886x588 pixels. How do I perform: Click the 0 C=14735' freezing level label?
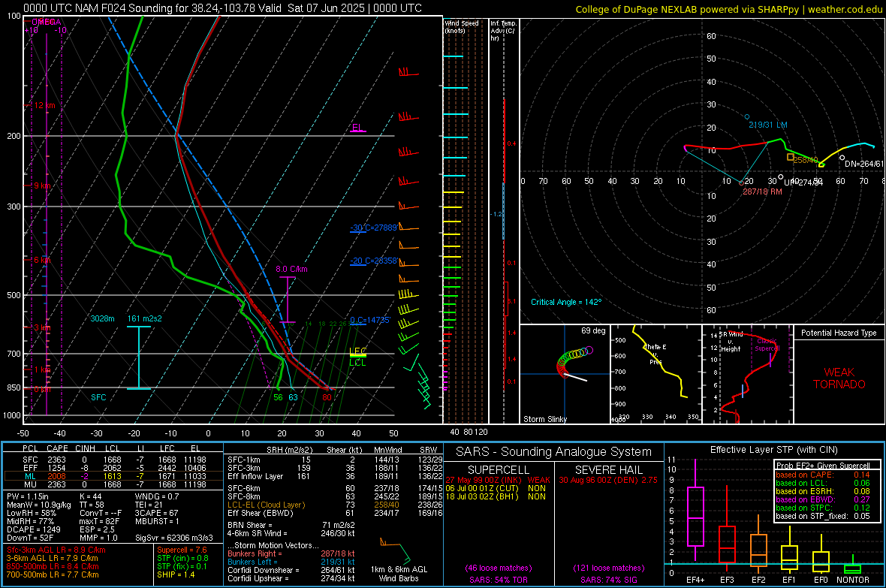tap(370, 320)
